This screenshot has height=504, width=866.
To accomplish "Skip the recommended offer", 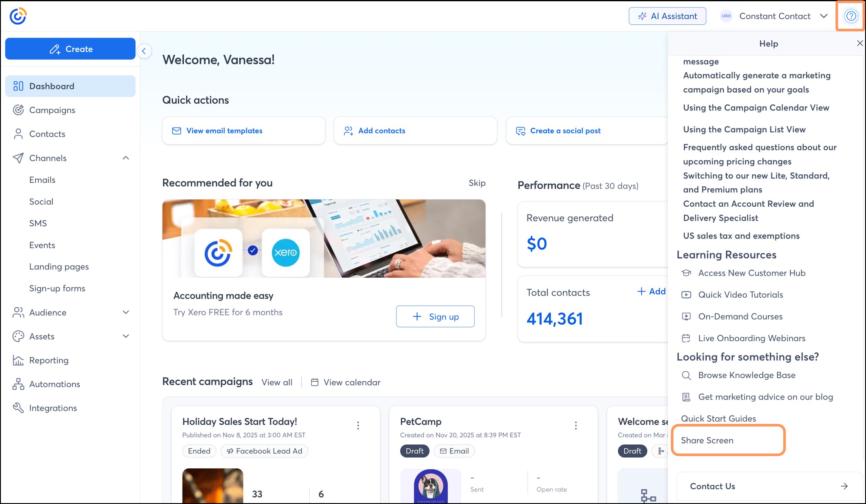I will click(x=477, y=183).
